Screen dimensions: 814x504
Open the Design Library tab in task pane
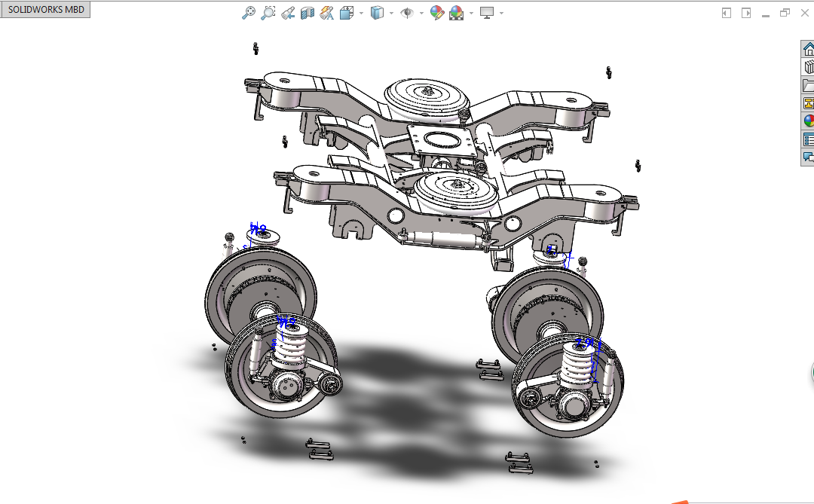(808, 67)
